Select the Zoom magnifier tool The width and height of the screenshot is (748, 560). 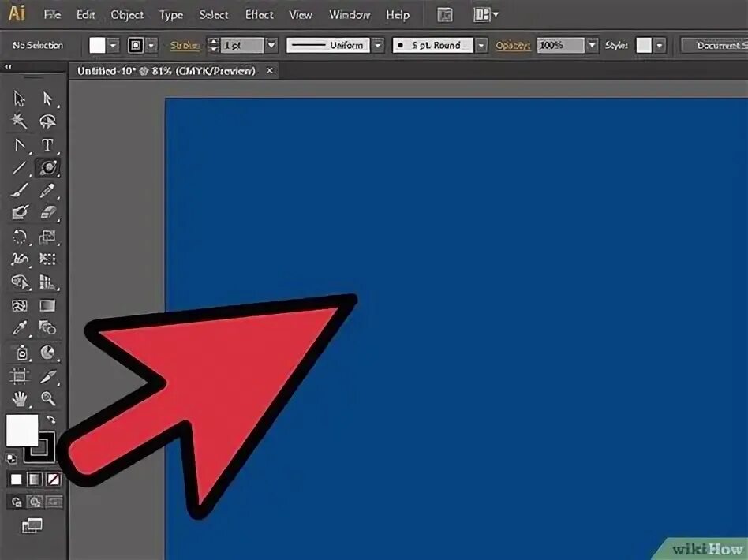(x=47, y=398)
